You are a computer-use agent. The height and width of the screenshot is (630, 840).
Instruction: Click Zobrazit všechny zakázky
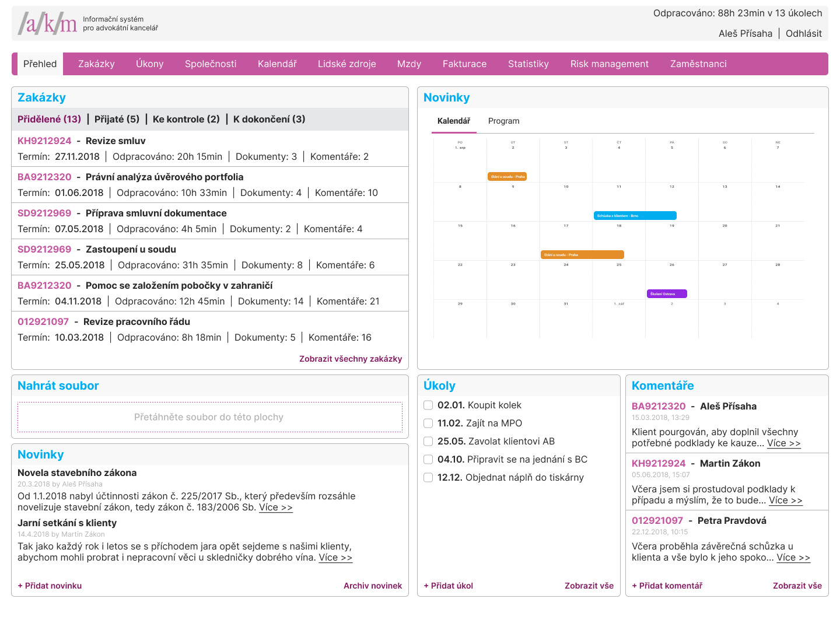pos(351,359)
